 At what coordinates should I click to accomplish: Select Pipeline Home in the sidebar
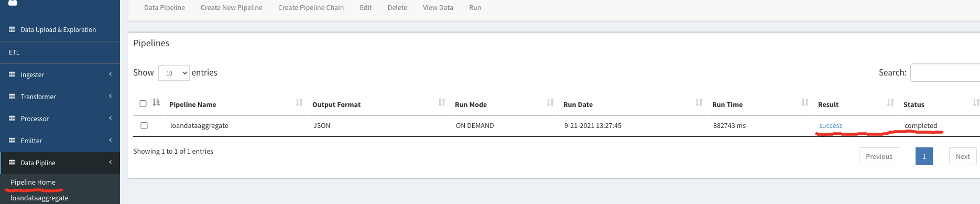coord(33,182)
